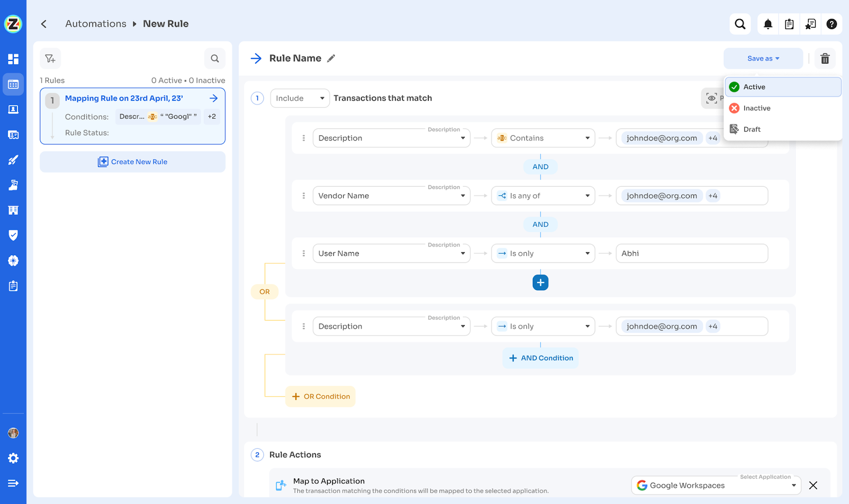Click the Abhi value input field
849x504 pixels.
pos(692,254)
